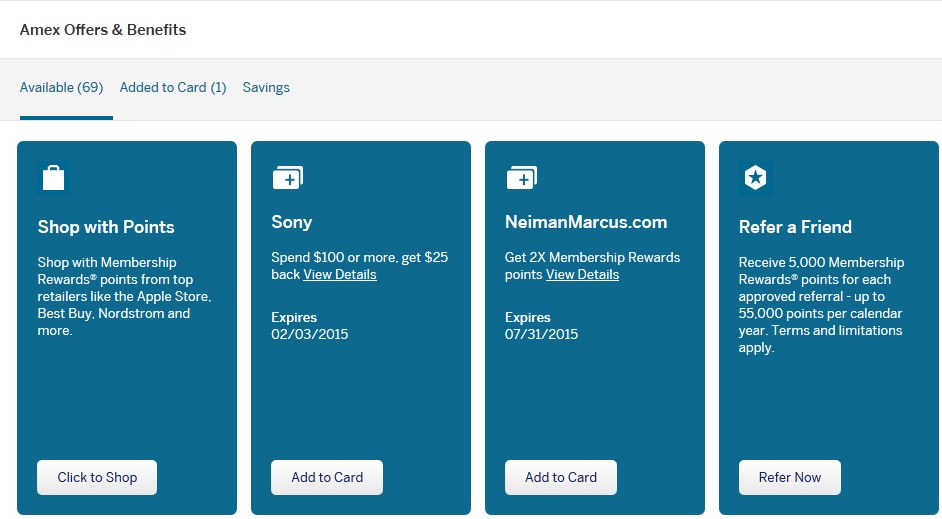Click the NeimanMarcus.com offer title
The height and width of the screenshot is (519, 942).
(x=586, y=222)
